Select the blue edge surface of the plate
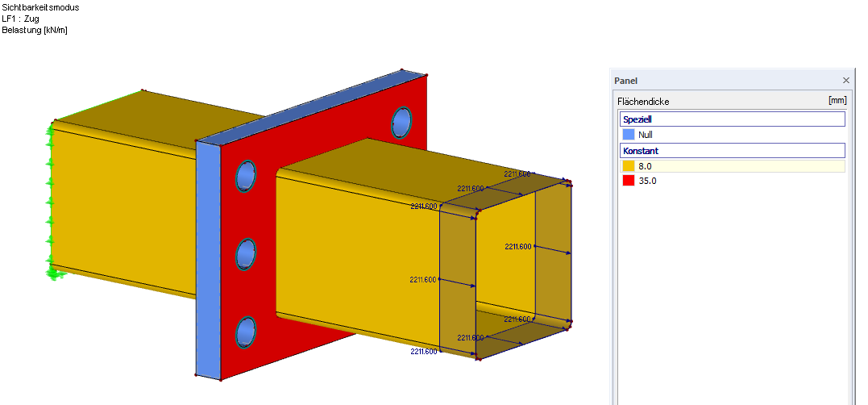868x405 pixels. [208, 261]
